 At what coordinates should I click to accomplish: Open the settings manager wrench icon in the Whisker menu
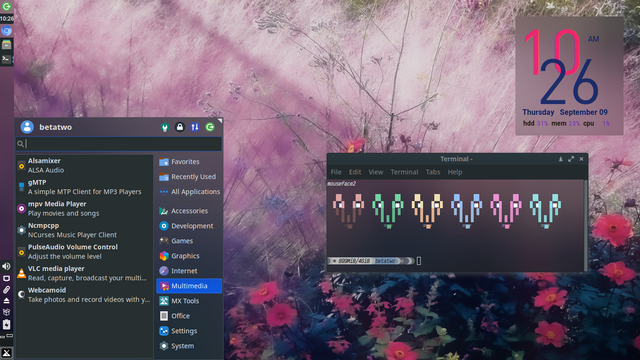pos(164,127)
